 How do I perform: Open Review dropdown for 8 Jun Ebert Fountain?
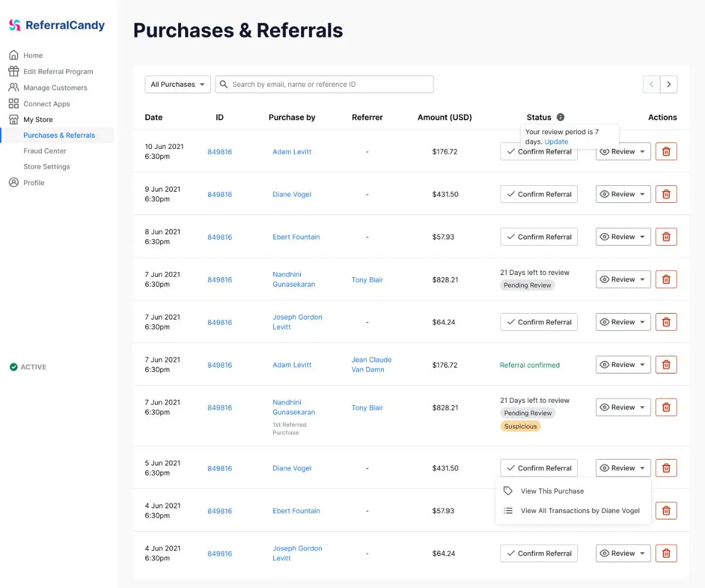pos(624,237)
